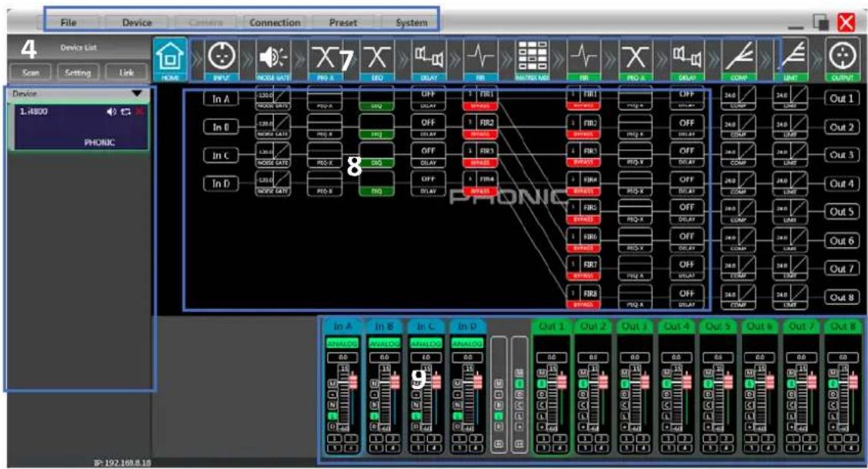Toggle BYPASS on output FIR5 block
Image resolution: width=868 pixels, height=469 pixels.
pos(583,219)
